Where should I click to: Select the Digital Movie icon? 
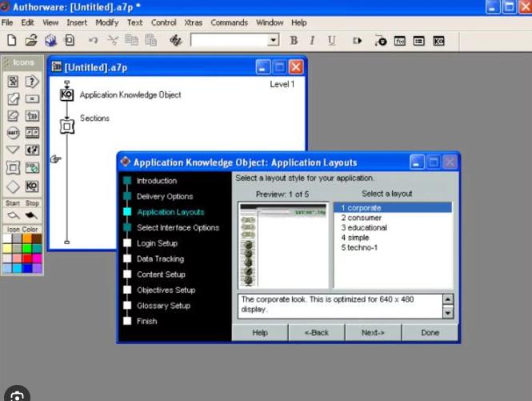32,133
